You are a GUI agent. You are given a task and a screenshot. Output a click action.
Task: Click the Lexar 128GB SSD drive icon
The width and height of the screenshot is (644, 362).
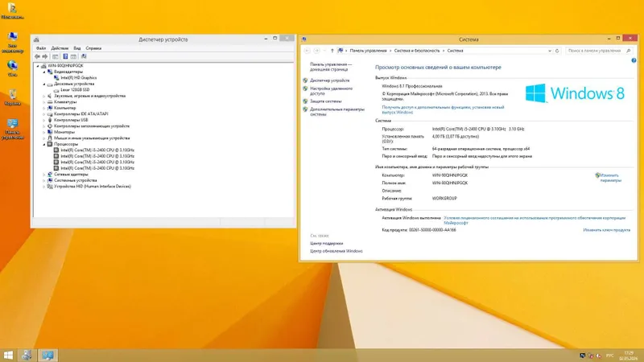coord(56,90)
